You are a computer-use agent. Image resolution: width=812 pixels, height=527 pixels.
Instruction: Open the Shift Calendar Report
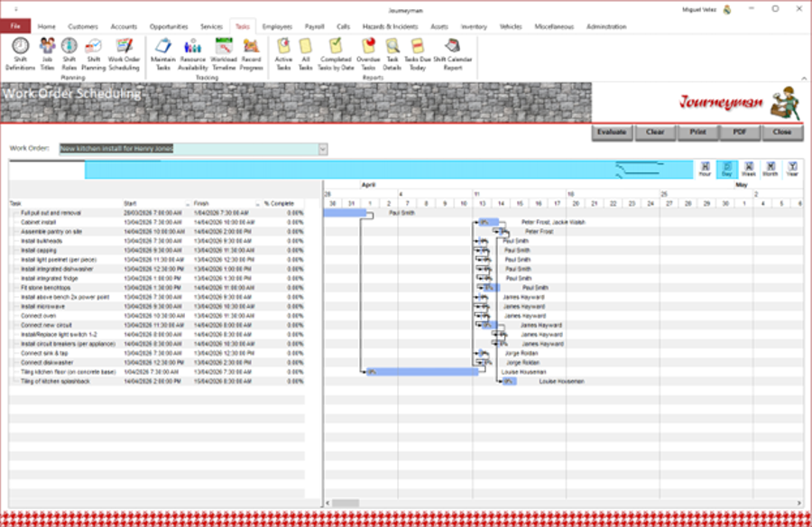click(x=453, y=54)
